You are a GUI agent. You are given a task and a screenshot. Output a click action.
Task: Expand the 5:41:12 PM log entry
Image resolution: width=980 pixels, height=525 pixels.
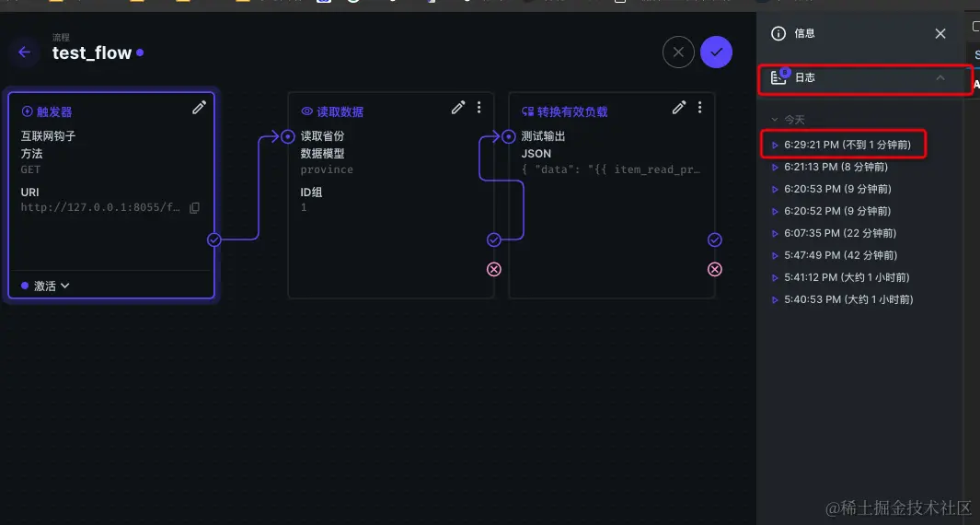[x=841, y=277]
